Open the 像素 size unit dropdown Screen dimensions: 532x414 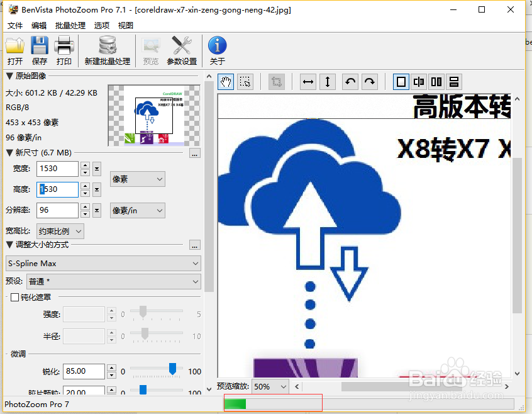tap(138, 179)
